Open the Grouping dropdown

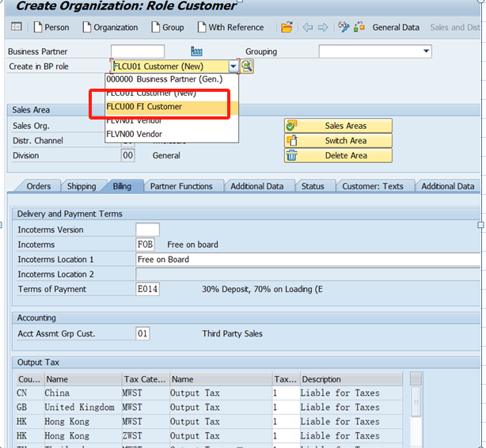(x=426, y=51)
